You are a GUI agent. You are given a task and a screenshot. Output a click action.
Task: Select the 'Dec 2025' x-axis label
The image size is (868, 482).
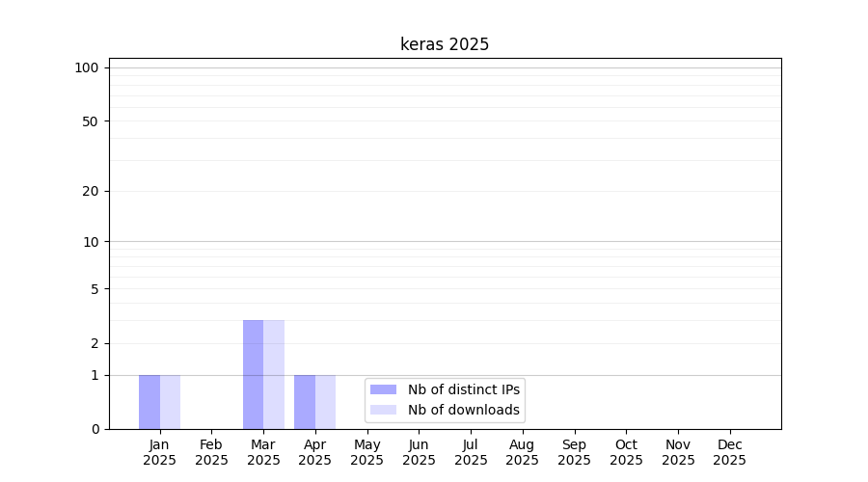(729, 452)
